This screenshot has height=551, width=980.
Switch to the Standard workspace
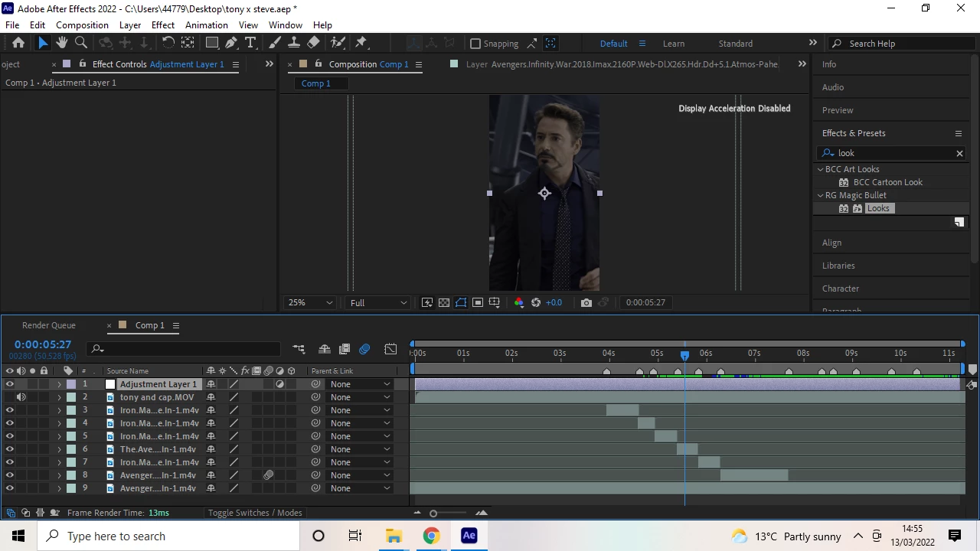(736, 44)
